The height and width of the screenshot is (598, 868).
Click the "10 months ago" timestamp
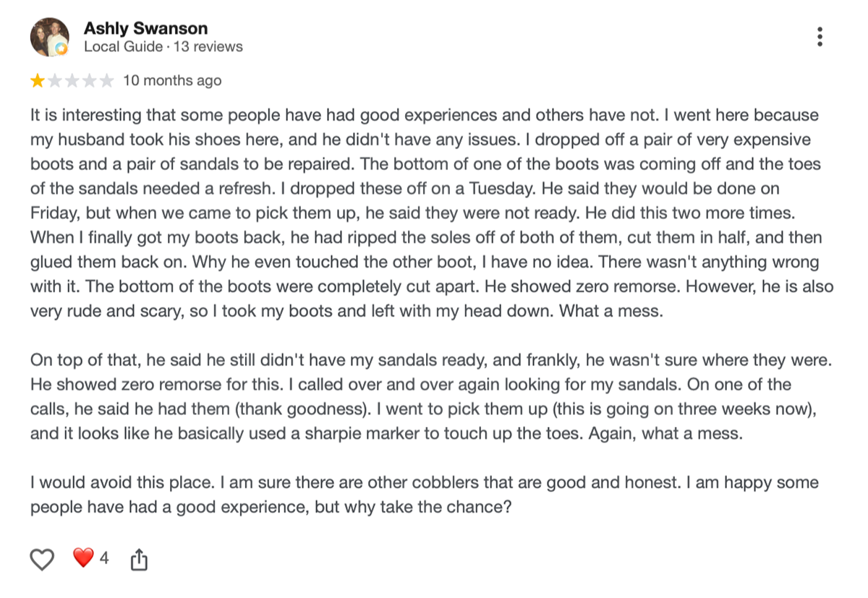coord(172,80)
